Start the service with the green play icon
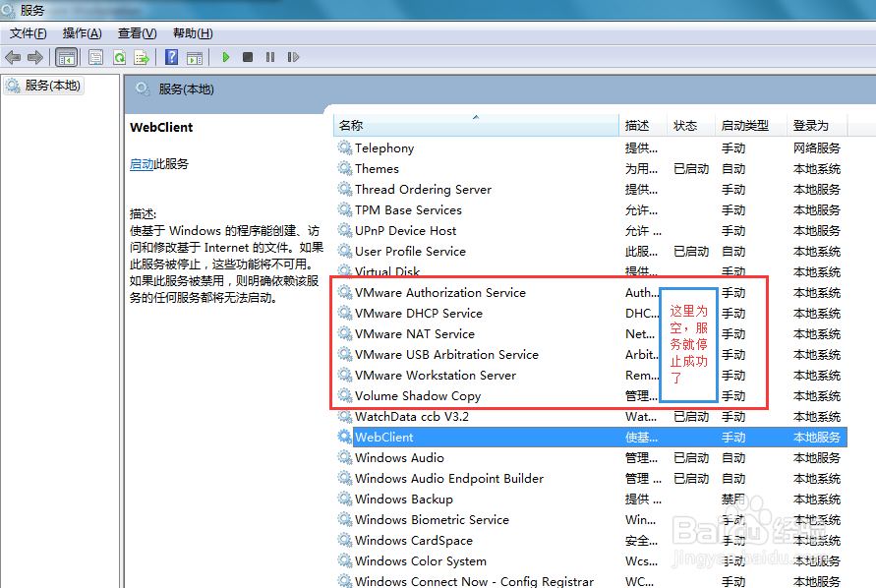This screenshot has height=588, width=876. click(x=226, y=56)
